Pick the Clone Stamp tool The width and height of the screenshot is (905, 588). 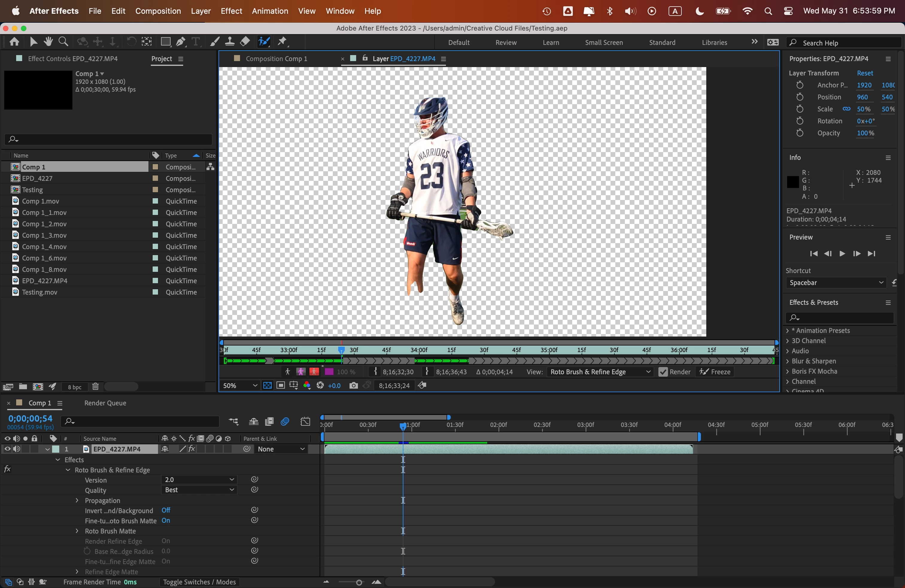230,41
